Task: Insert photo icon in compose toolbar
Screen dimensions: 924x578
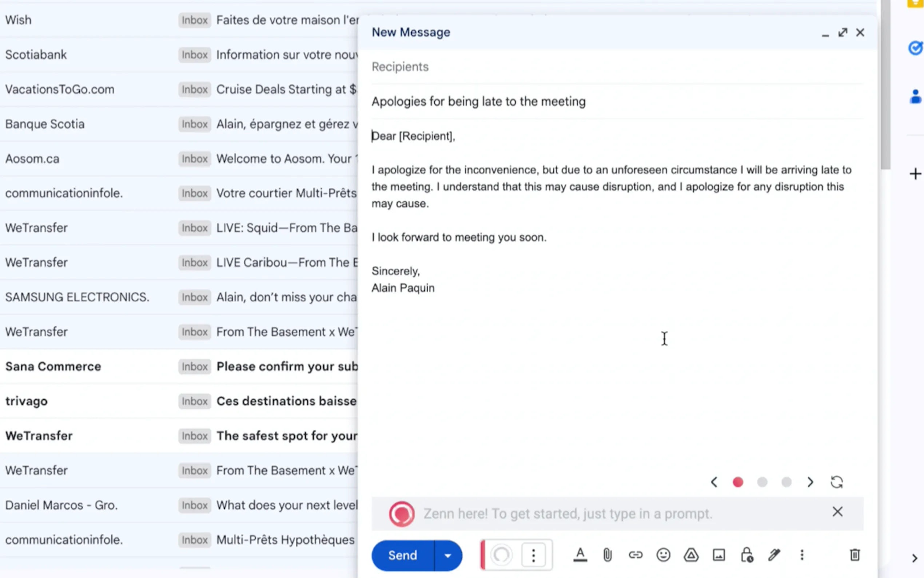Action: (x=719, y=555)
